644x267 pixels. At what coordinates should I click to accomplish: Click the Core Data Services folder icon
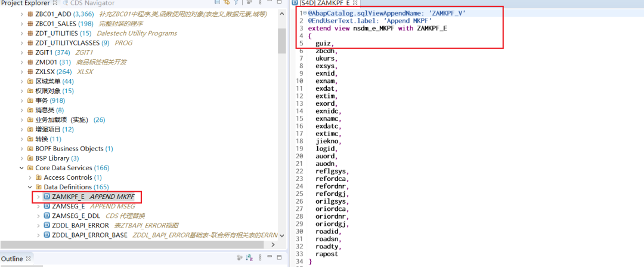click(30, 168)
